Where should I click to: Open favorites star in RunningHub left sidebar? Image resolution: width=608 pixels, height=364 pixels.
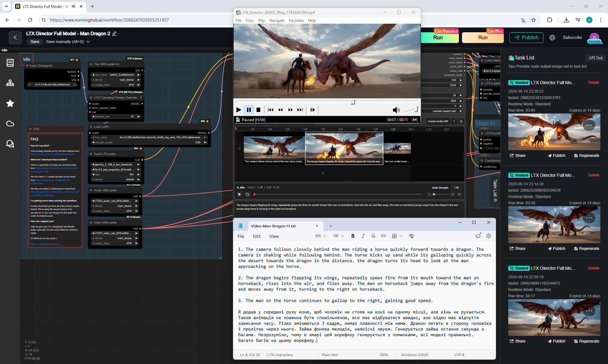pos(10,103)
